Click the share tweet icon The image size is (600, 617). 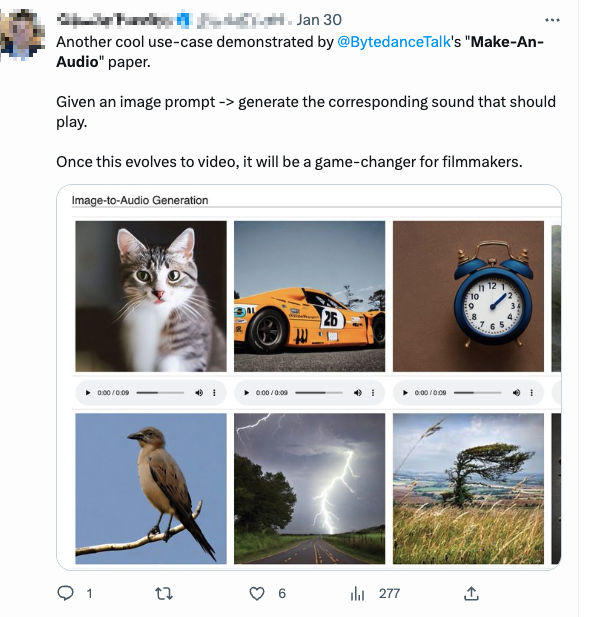(x=471, y=593)
